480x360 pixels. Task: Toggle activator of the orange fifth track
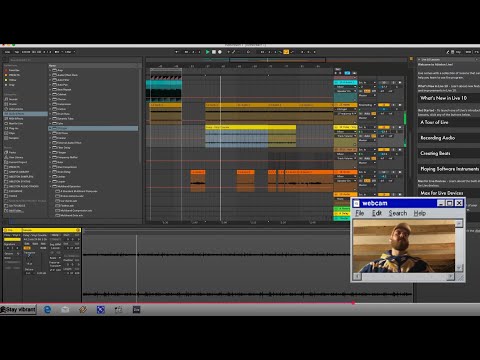coord(384,172)
